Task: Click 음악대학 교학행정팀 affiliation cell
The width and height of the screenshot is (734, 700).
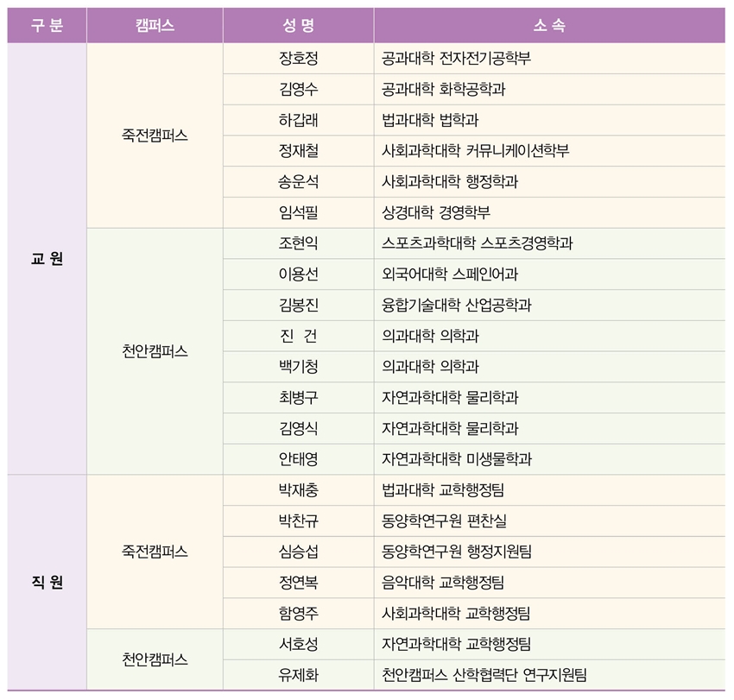Action: click(x=549, y=583)
